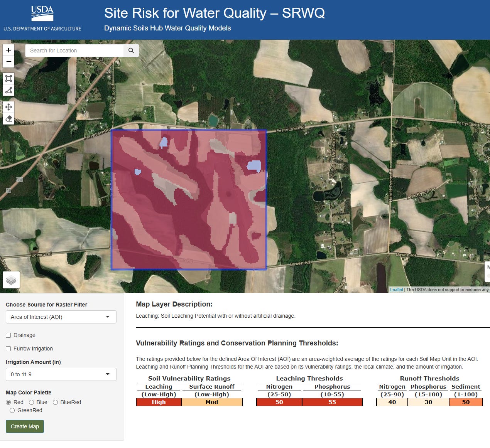Click the Leaching Thresholds header
This screenshot has width=490, height=448.
309,378
